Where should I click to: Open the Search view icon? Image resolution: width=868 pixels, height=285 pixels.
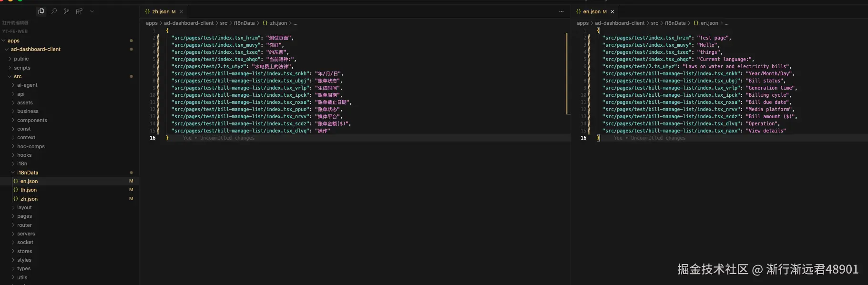[54, 11]
